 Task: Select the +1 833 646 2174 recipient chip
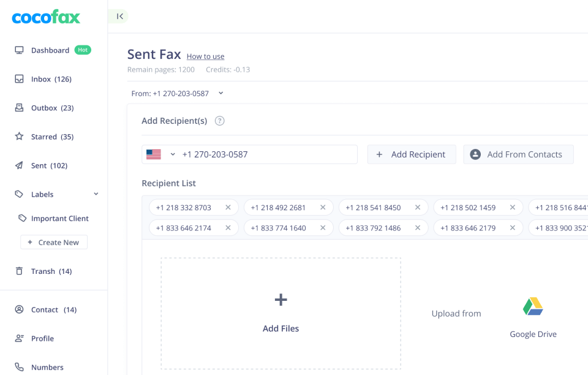(194, 227)
